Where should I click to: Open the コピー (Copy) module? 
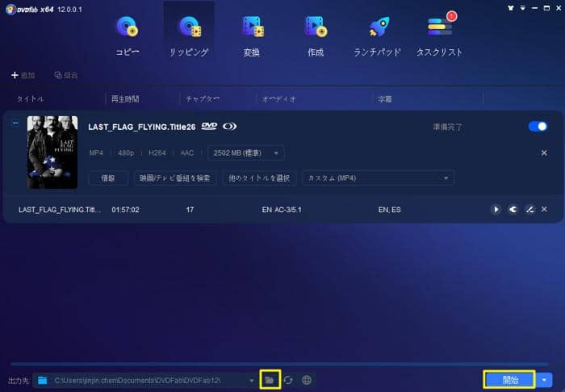pos(128,36)
